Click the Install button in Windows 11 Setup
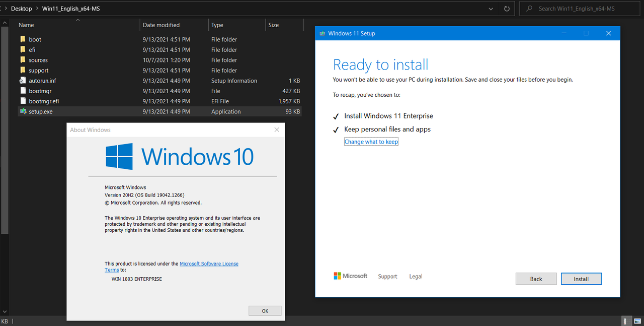The width and height of the screenshot is (644, 326). 581,279
